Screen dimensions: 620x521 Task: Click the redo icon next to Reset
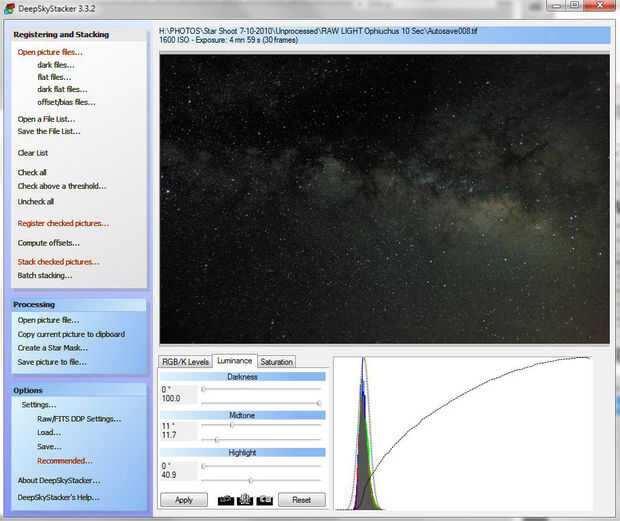pos(265,499)
